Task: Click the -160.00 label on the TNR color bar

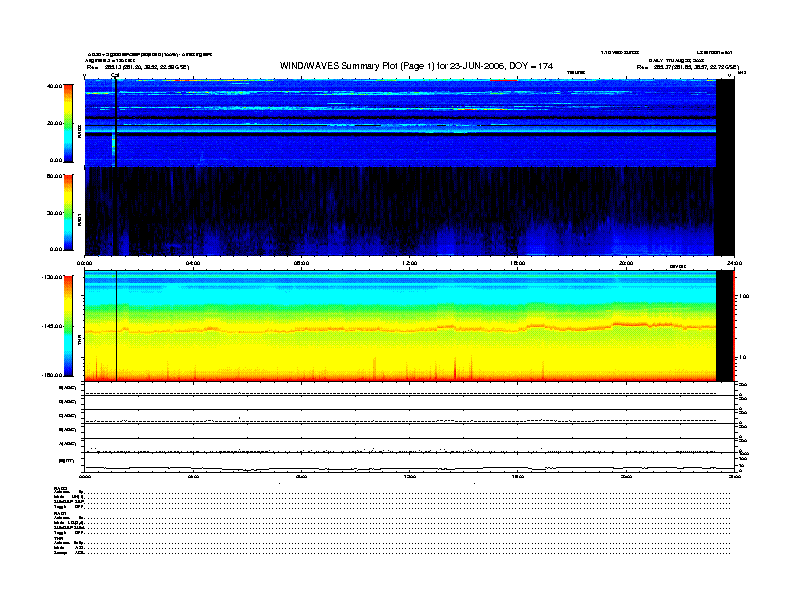Action: coord(53,375)
